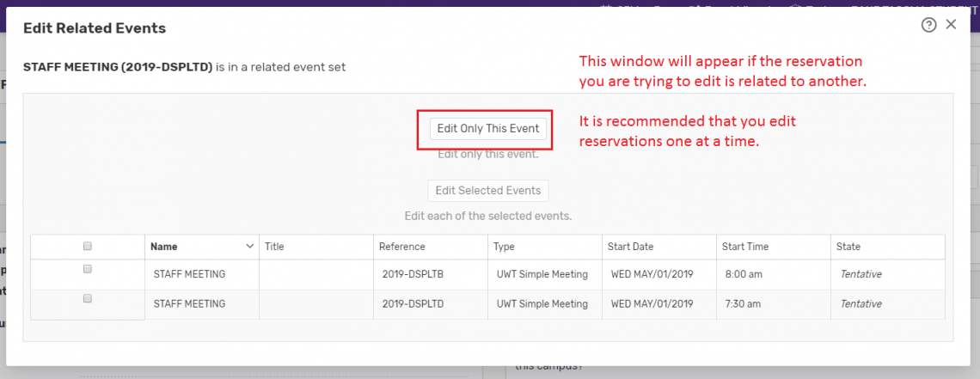Click the Tentative state in first row

tap(861, 275)
